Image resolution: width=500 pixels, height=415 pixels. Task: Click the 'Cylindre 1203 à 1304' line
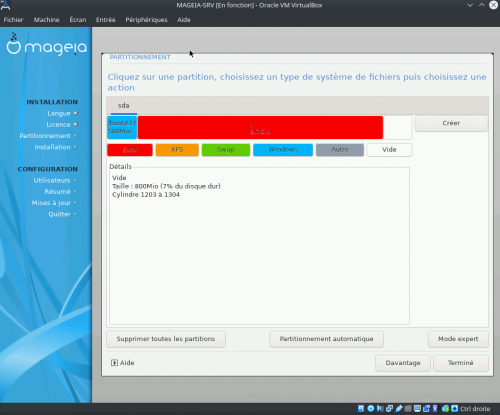(x=146, y=195)
